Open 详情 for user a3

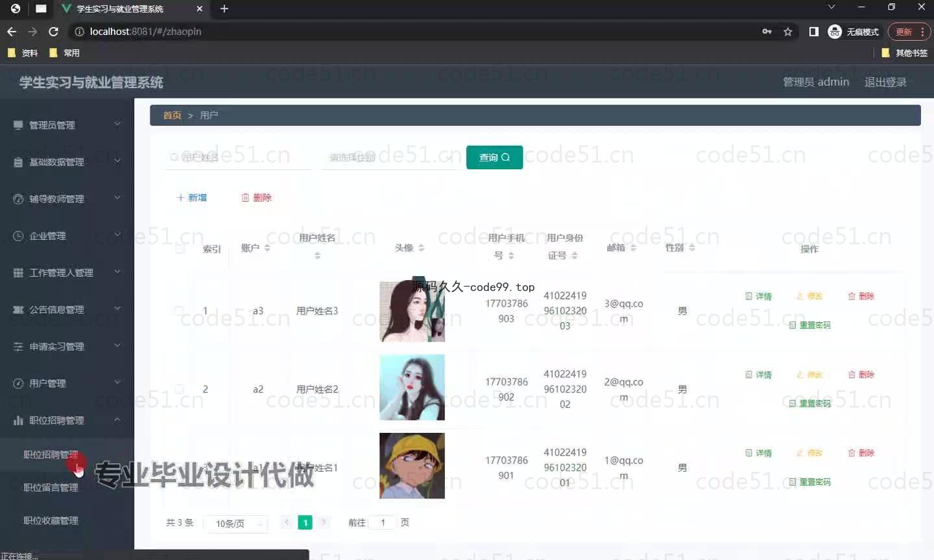tap(758, 296)
